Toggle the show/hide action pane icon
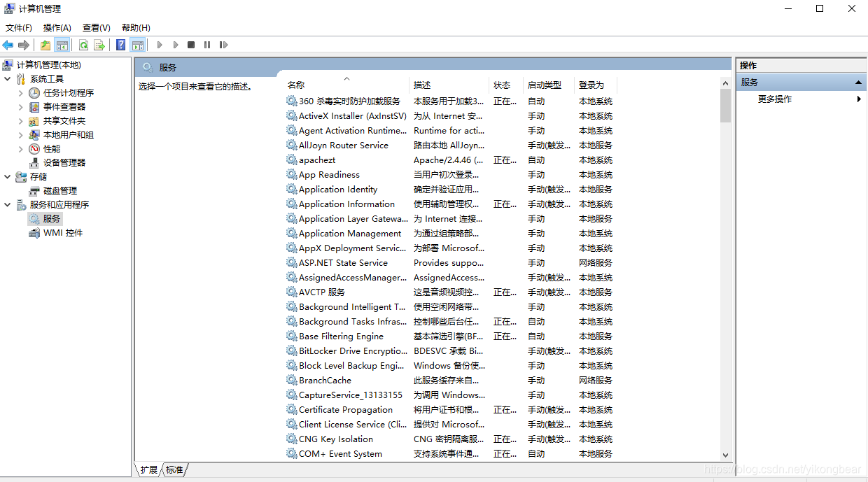Image resolution: width=868 pixels, height=482 pixels. pos(138,45)
